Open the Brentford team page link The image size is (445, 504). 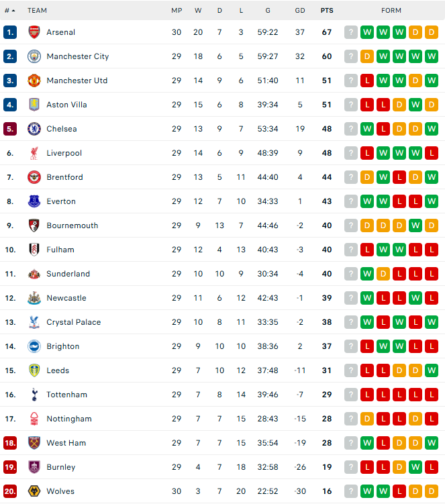(x=64, y=177)
